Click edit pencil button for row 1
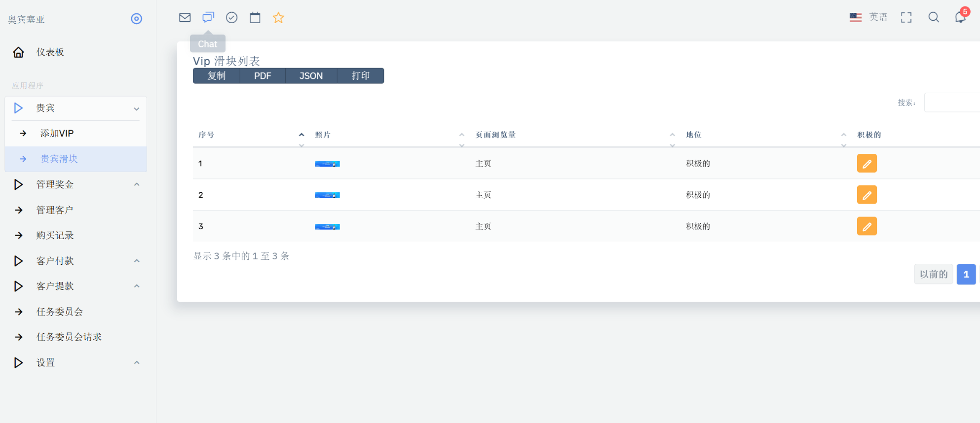Viewport: 980px width, 423px height. tap(867, 163)
